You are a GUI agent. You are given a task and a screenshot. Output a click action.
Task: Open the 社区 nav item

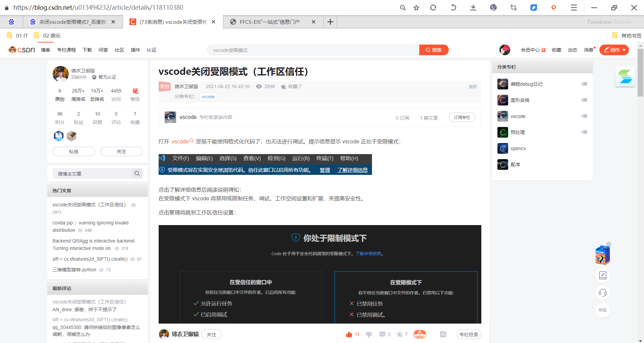pyautogui.click(x=119, y=50)
